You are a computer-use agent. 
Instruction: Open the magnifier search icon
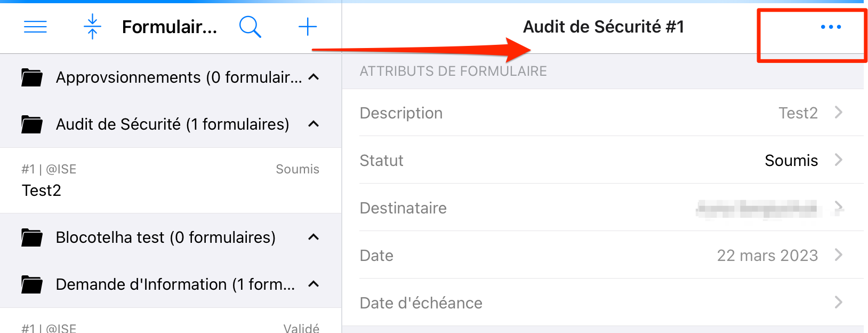pos(250,27)
